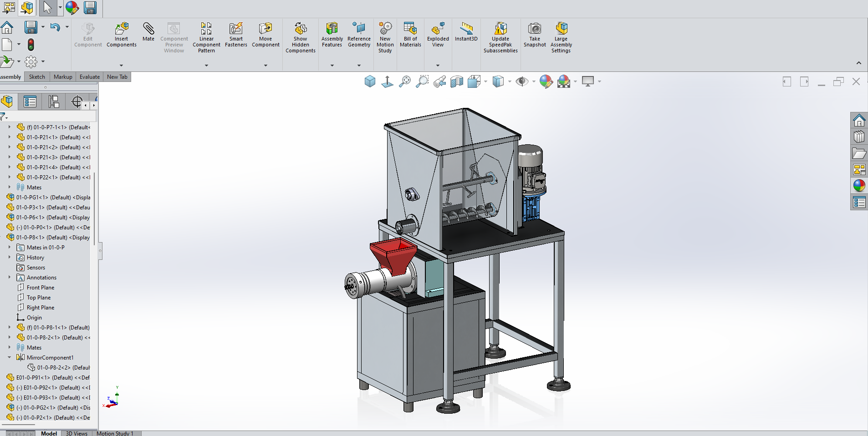This screenshot has height=436, width=868.
Task: Toggle Show Hidden Components
Action: [x=301, y=37]
